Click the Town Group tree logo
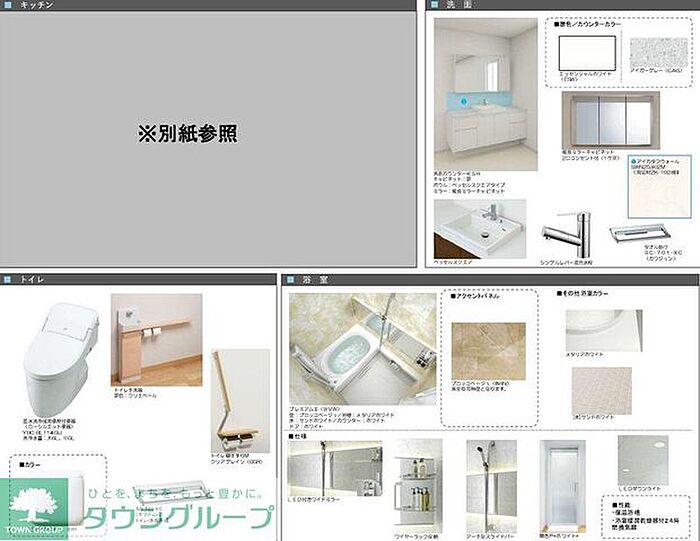The height and width of the screenshot is (541, 700). [x=33, y=502]
